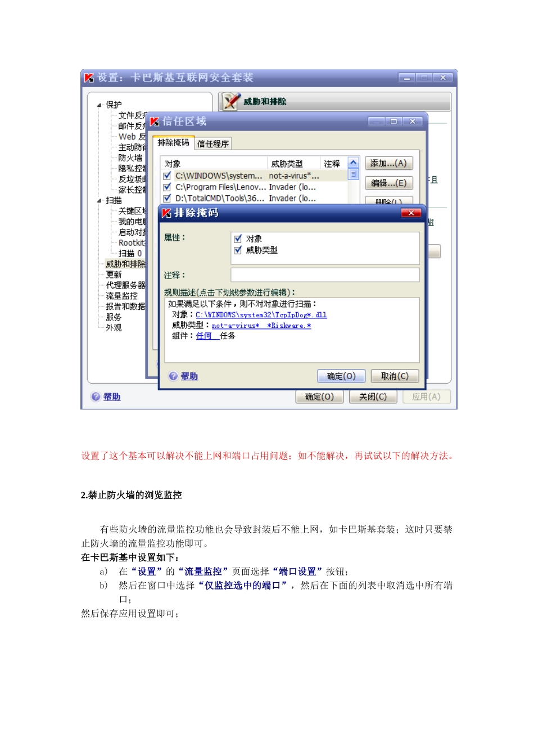Click Kaspersky logo in 排除掩码 title bar

[x=166, y=213]
